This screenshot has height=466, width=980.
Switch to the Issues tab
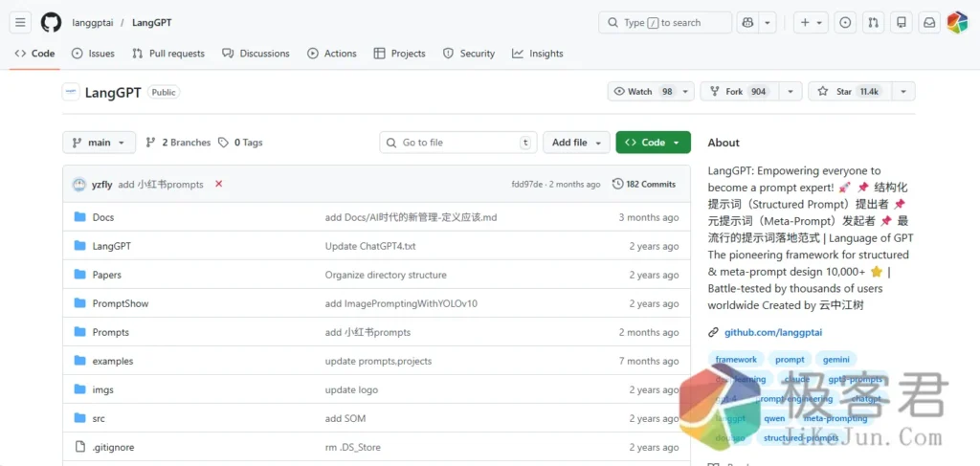pyautogui.click(x=93, y=54)
